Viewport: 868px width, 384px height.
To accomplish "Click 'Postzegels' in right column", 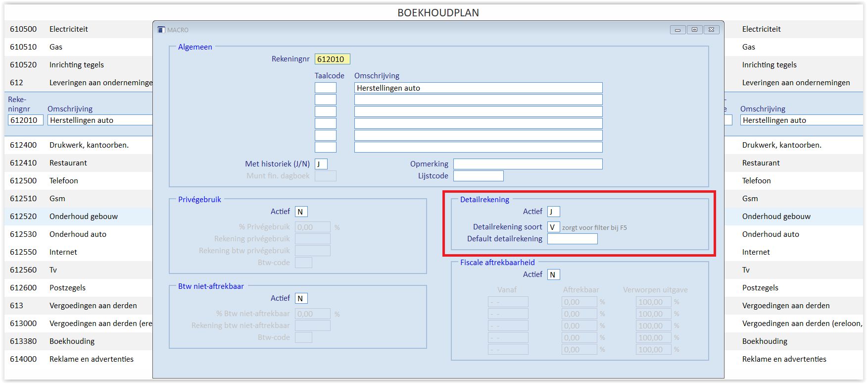I will (760, 288).
